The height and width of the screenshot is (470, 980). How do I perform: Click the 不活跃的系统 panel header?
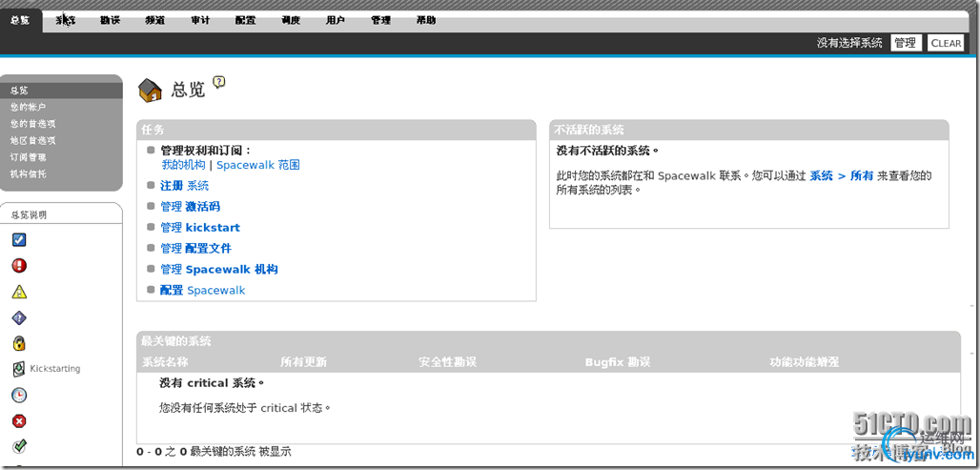pyautogui.click(x=748, y=130)
